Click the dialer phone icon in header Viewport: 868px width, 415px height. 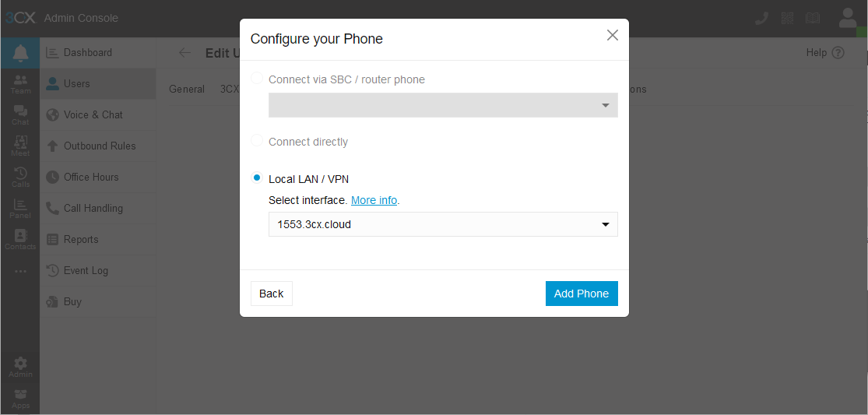pos(761,18)
